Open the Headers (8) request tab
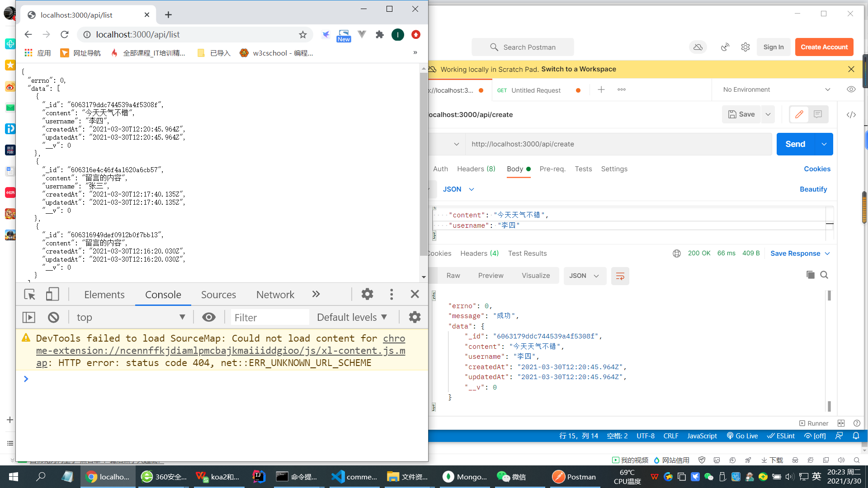 pos(476,169)
